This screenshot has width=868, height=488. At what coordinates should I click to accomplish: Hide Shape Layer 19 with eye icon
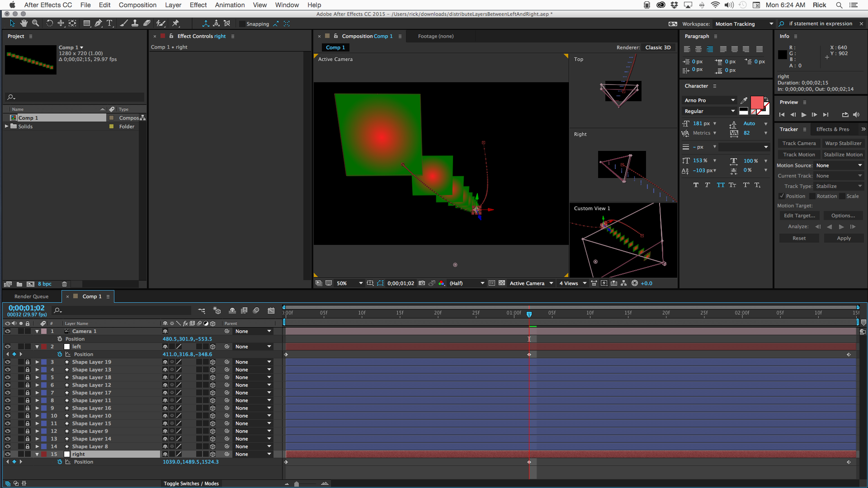pos(7,362)
